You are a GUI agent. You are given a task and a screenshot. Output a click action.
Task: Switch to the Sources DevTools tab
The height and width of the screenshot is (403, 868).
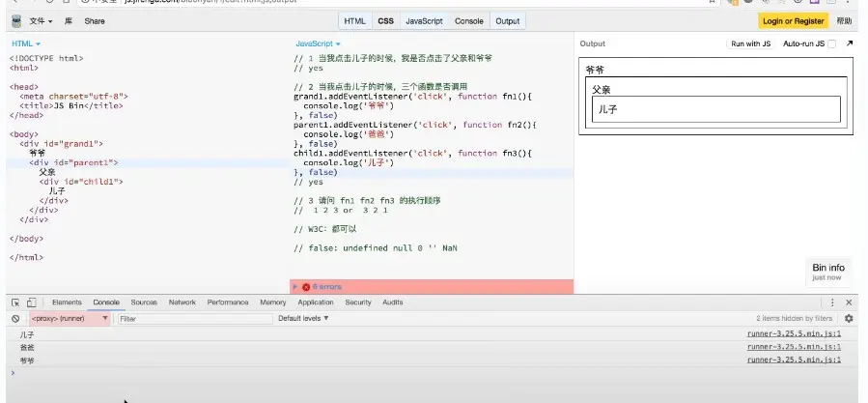pos(144,302)
